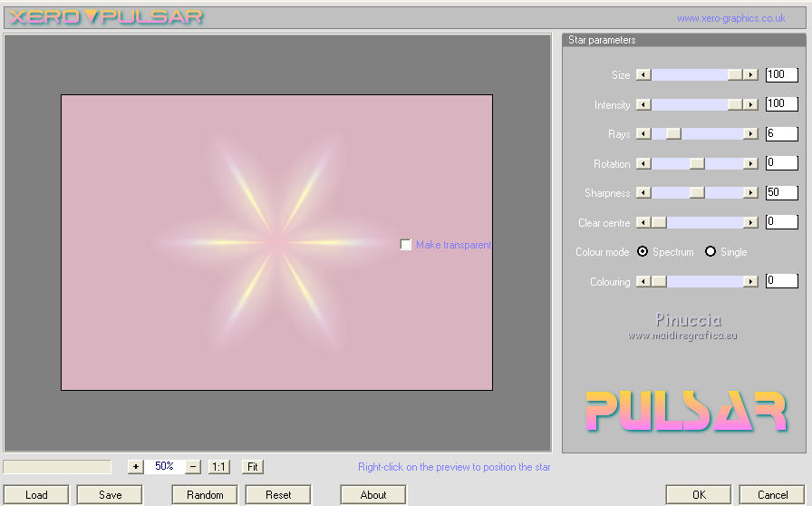Viewport: 812px width, 506px height.
Task: Open www.xero-graphics.co.uk link
Action: (x=731, y=18)
